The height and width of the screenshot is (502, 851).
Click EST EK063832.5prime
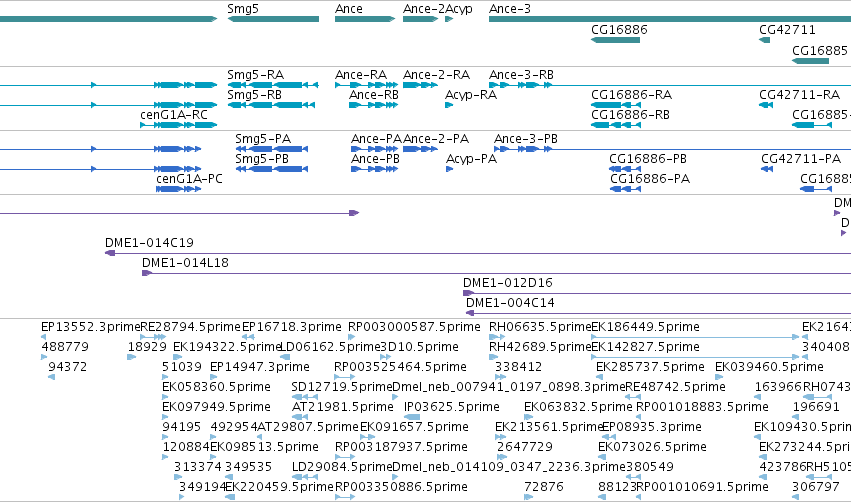[578, 408]
